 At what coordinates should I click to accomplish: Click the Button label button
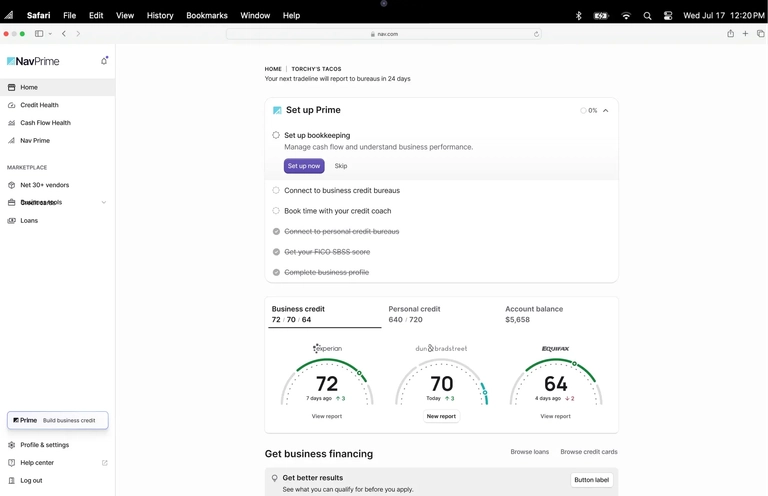(x=592, y=480)
